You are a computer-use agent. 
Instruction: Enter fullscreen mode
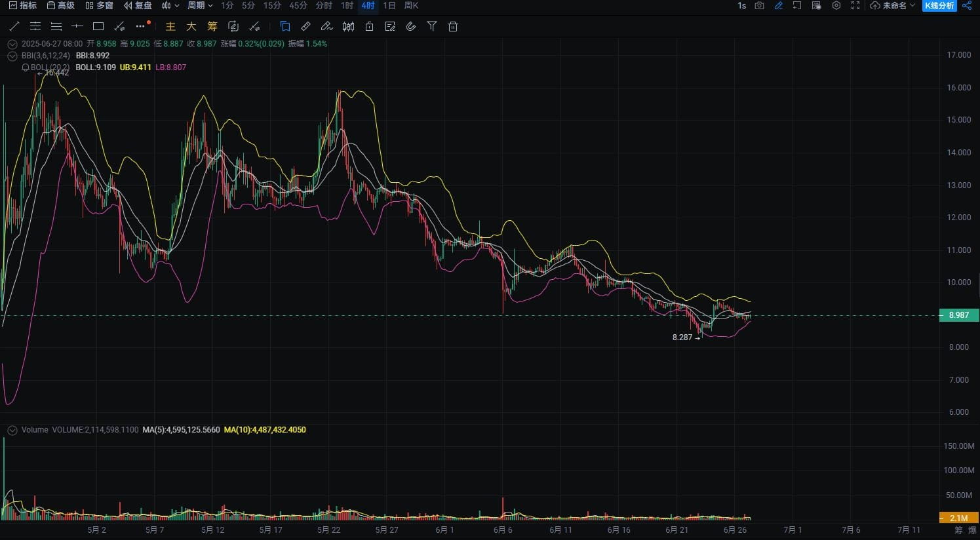click(x=855, y=5)
